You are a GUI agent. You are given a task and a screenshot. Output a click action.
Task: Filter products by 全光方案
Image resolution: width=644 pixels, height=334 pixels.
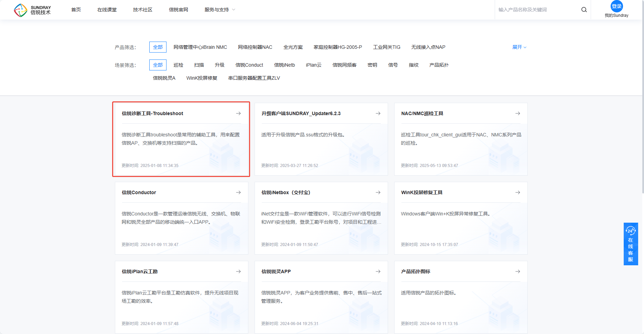tap(293, 47)
